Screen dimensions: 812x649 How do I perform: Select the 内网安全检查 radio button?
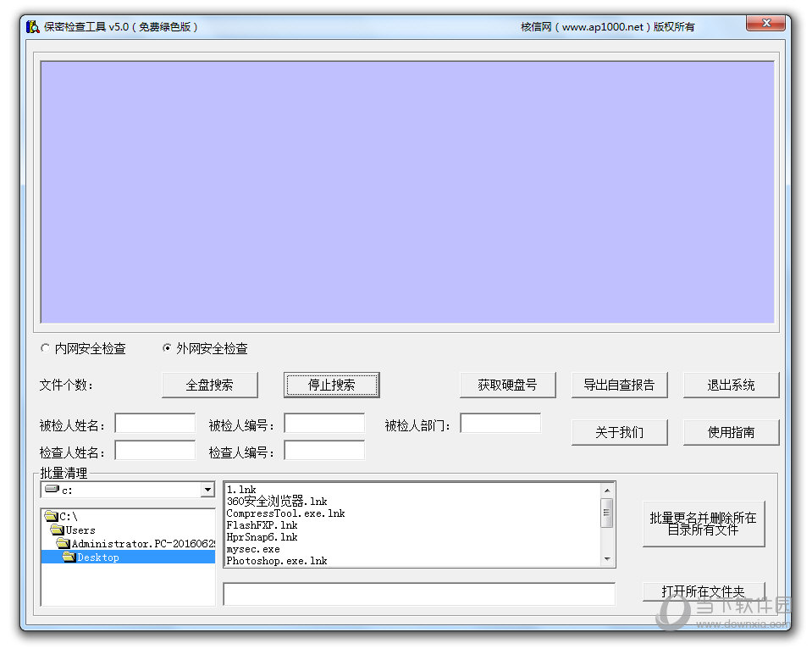pyautogui.click(x=46, y=348)
